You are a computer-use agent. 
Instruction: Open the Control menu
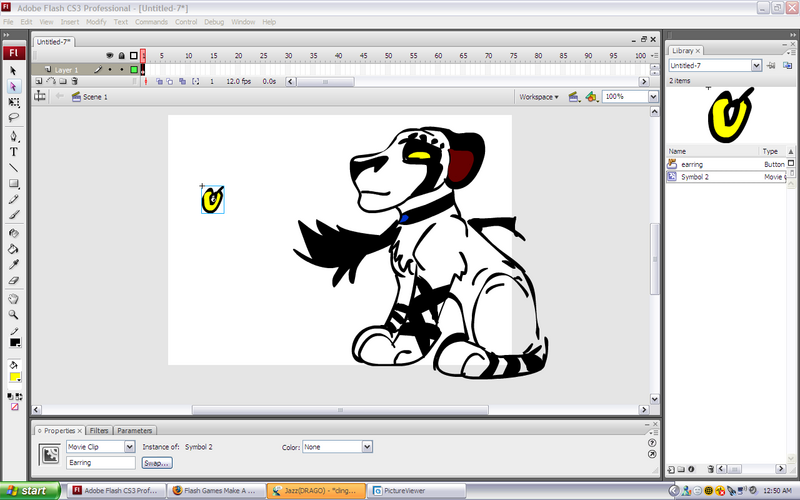[186, 22]
